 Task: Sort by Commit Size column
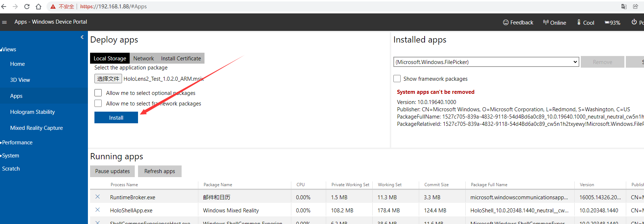pos(436,185)
